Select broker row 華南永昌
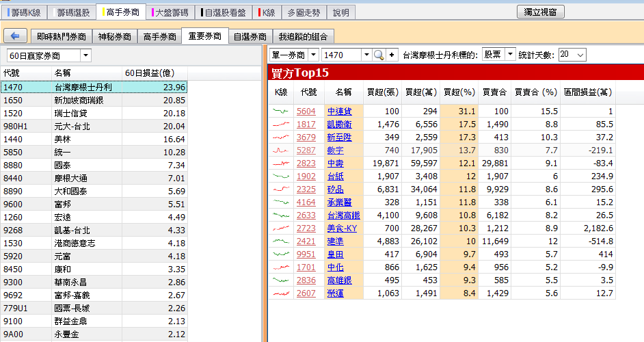The height and width of the screenshot is (342, 644). (94, 282)
